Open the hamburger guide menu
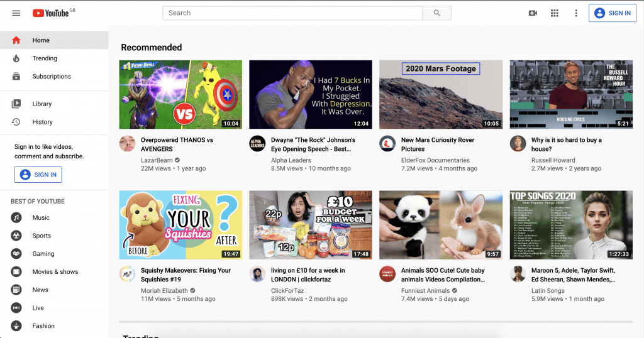Viewport: 644px width, 338px height. (16, 13)
